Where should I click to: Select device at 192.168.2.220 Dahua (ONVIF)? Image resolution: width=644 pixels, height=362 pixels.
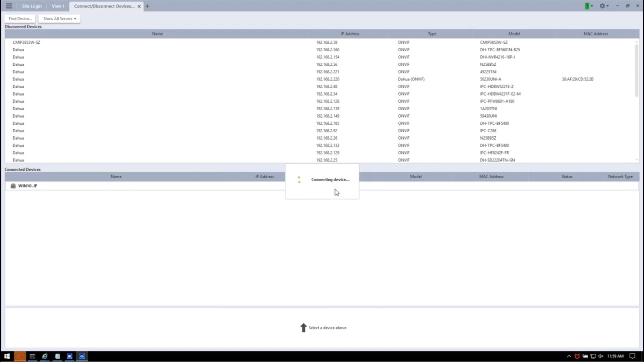click(327, 79)
